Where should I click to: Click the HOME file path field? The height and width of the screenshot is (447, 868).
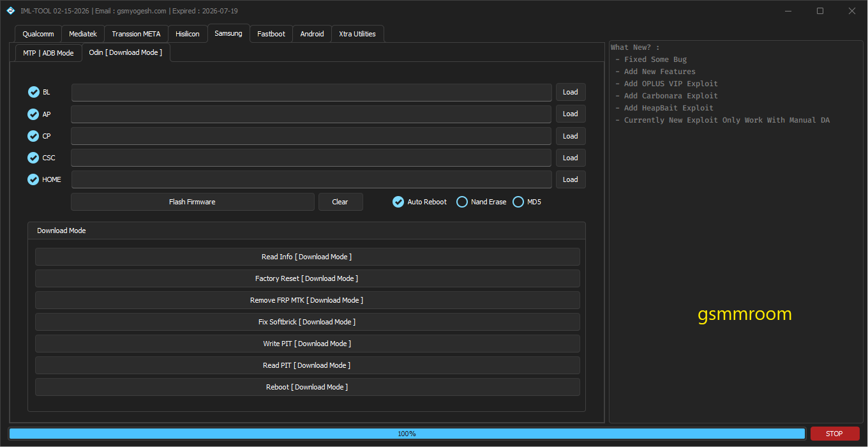[x=311, y=179]
